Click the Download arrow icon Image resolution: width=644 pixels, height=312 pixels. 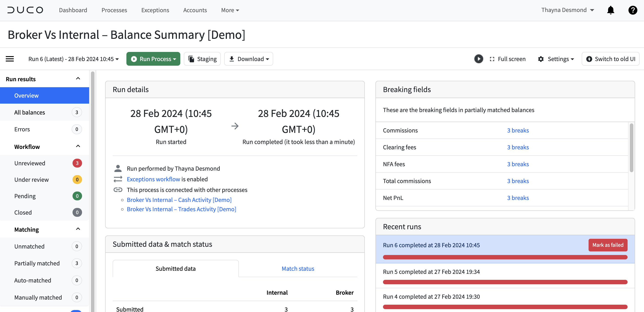[x=232, y=59]
